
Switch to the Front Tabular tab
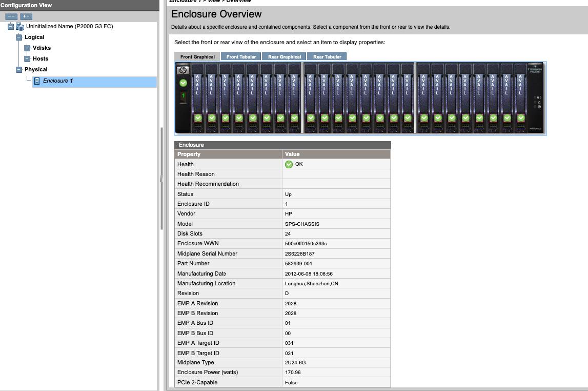point(241,56)
